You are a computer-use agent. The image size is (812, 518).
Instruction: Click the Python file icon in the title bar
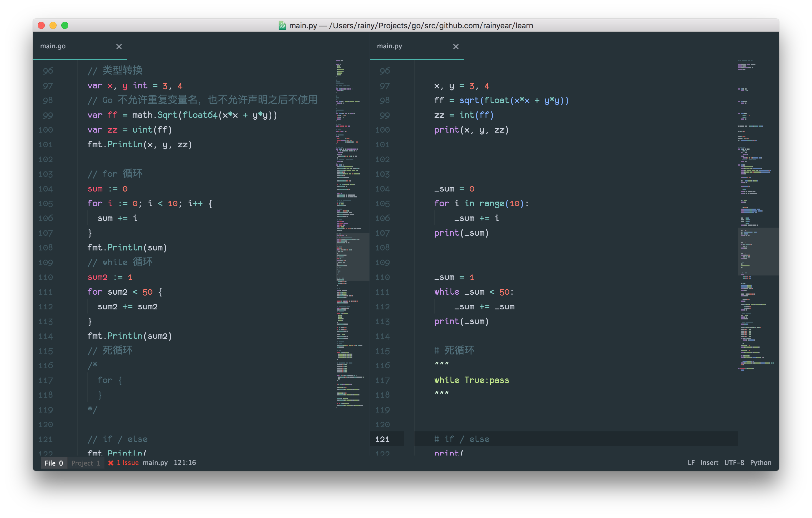tap(282, 25)
